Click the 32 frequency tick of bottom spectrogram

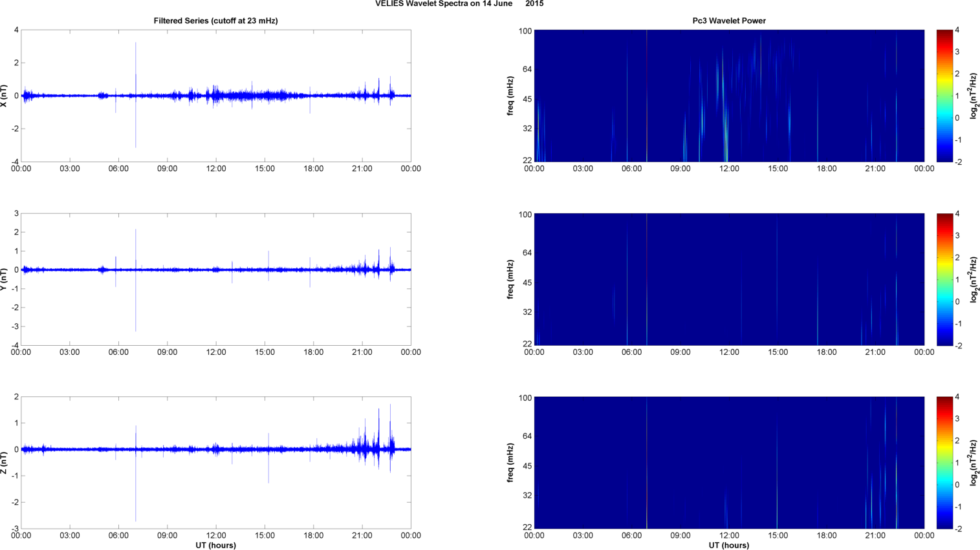(x=527, y=495)
